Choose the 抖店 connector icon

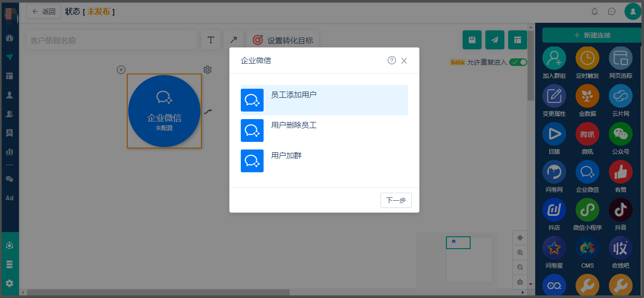point(554,210)
